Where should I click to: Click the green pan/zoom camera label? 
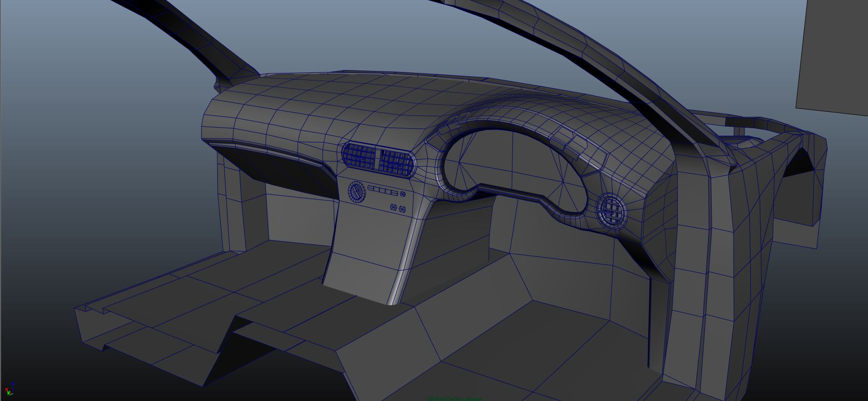454,399
